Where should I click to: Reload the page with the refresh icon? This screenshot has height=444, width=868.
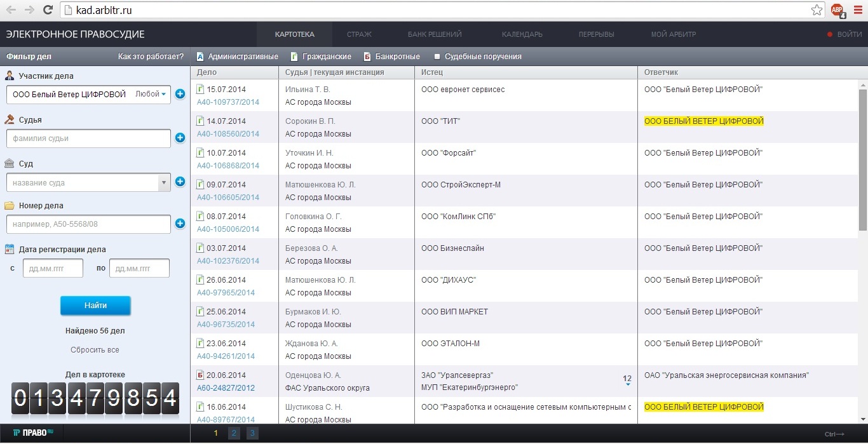tap(48, 10)
